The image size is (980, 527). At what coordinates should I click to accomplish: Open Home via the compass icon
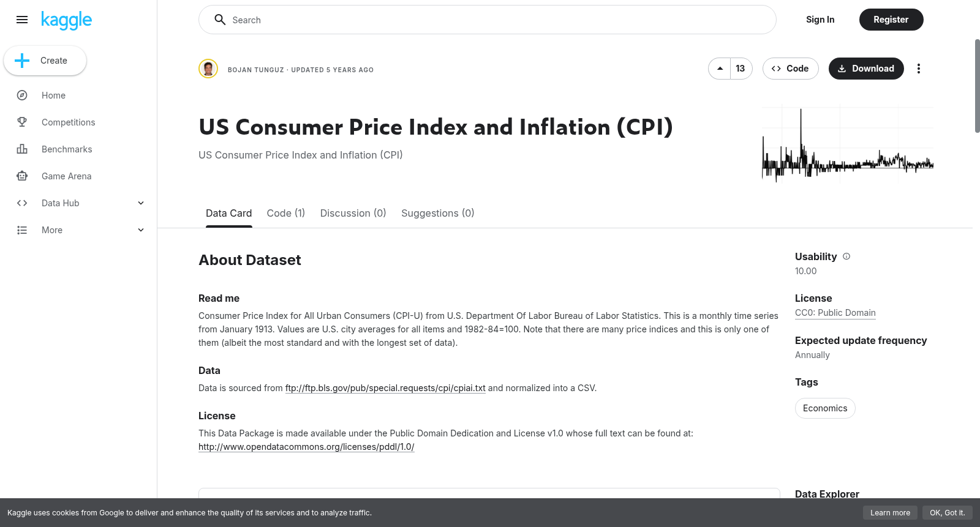(x=22, y=95)
